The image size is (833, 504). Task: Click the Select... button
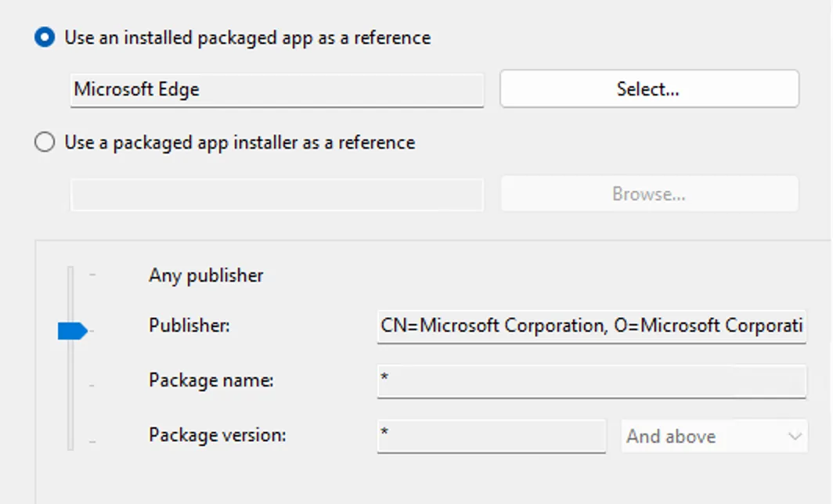[x=649, y=88]
